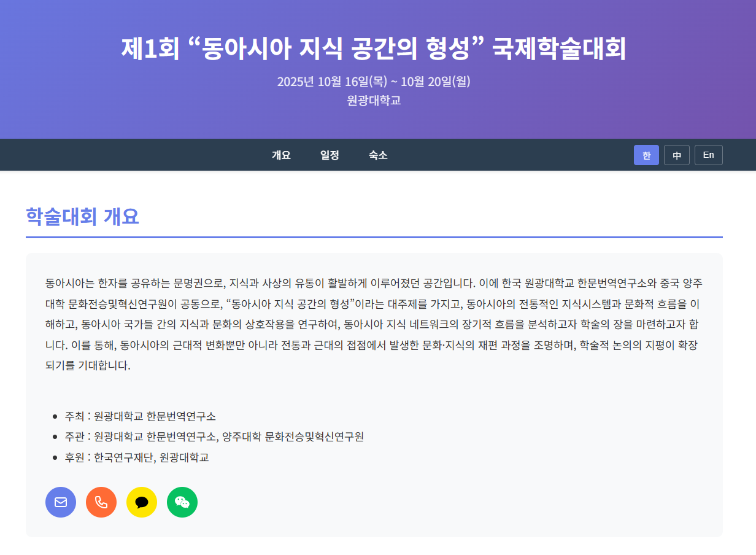Click the blue divider line under the heading
The image size is (756, 555).
pyautogui.click(x=373, y=236)
